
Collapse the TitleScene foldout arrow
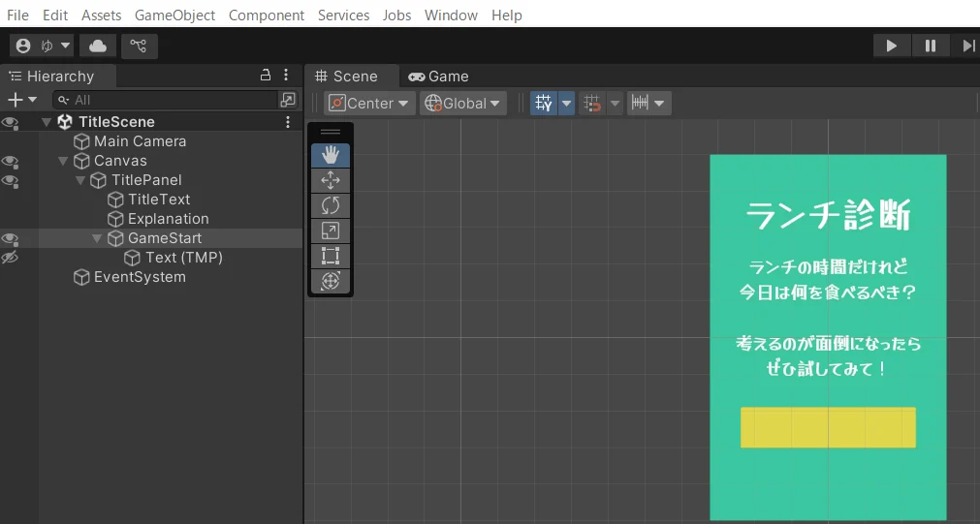(47, 122)
